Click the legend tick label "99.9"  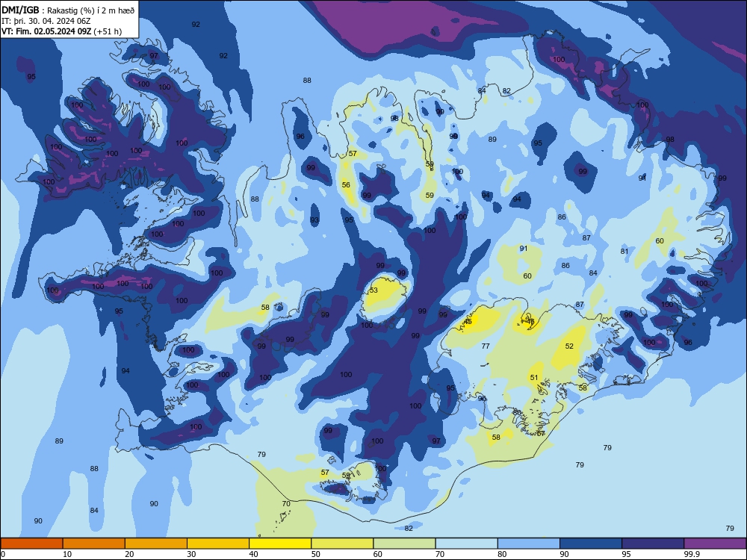692,554
